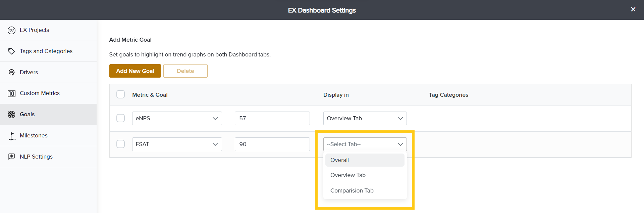Check the eNPS goal row checkbox
644x213 pixels.
click(120, 118)
